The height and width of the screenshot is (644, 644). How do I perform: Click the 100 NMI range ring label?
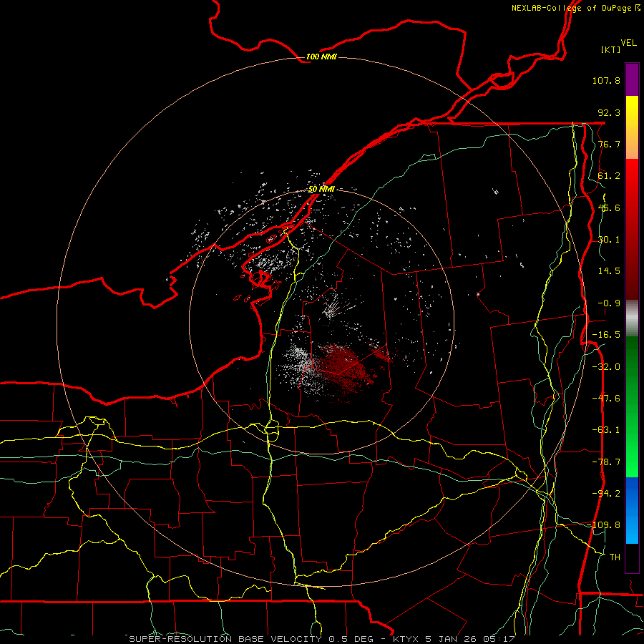(321, 57)
